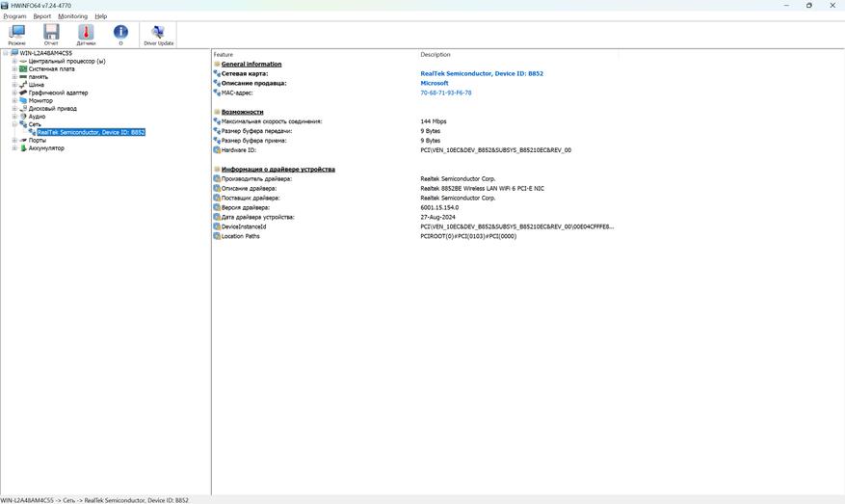Open the Summary (Резюме) toolbar icon

point(16,35)
